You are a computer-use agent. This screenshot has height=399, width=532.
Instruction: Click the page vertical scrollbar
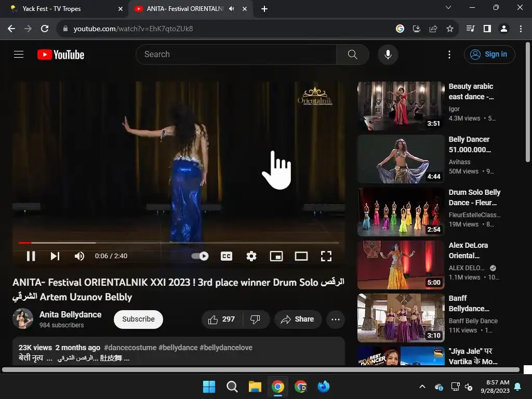pos(528,102)
